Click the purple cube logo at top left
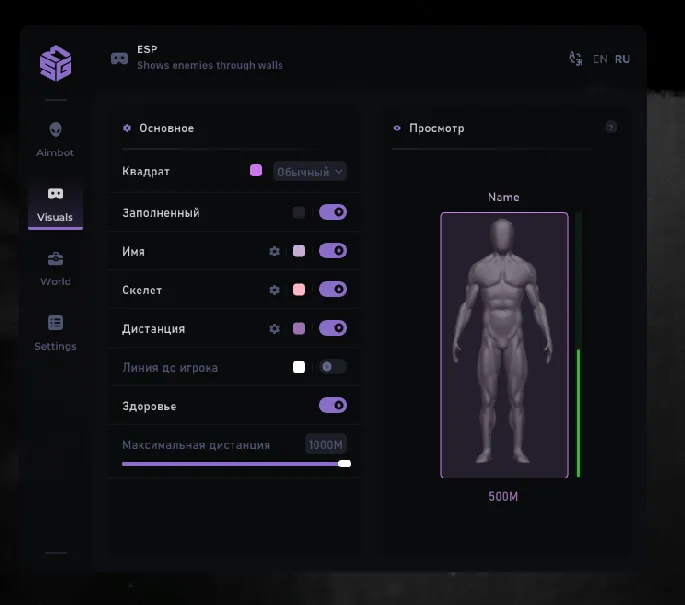Screen dimensions: 685x605 click(x=56, y=63)
